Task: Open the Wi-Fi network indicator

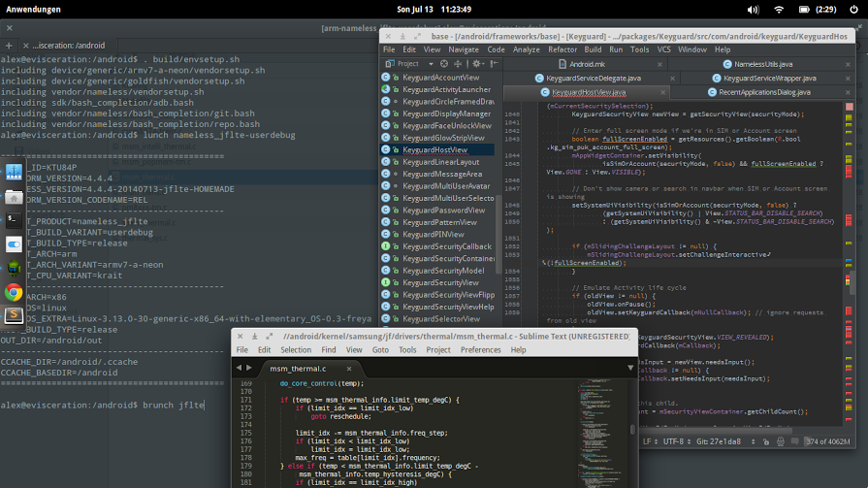Action: pos(779,10)
